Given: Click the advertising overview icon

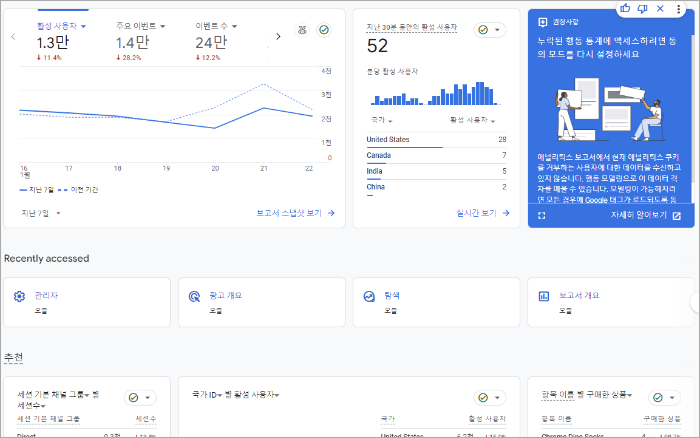Looking at the screenshot, I should (x=194, y=296).
